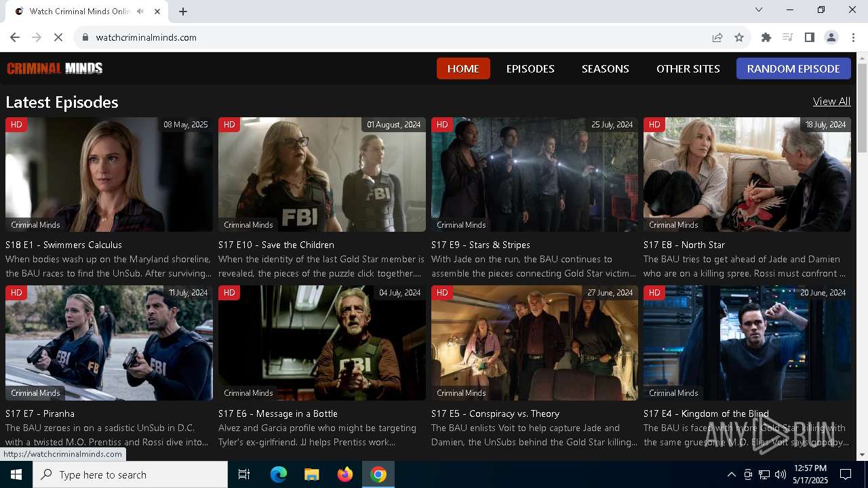Click the Criminal Minds tag on North Star card
The width and height of the screenshot is (868, 488).
point(673,225)
